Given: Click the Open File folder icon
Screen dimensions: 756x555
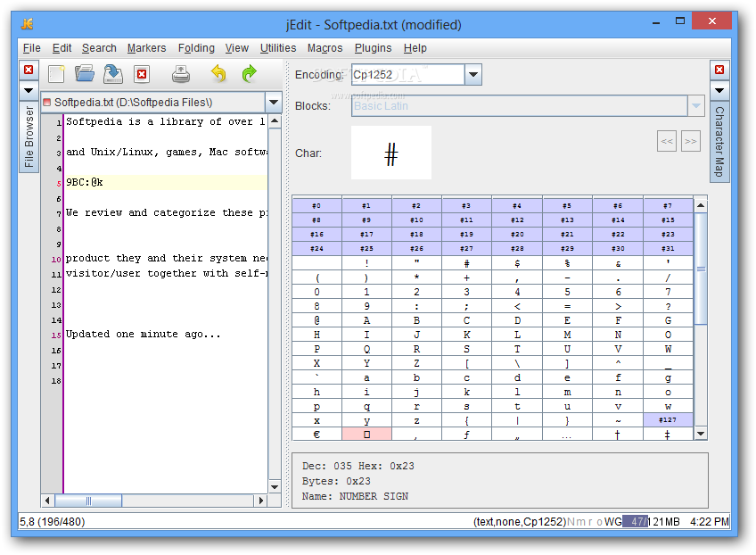Looking at the screenshot, I should pos(85,74).
